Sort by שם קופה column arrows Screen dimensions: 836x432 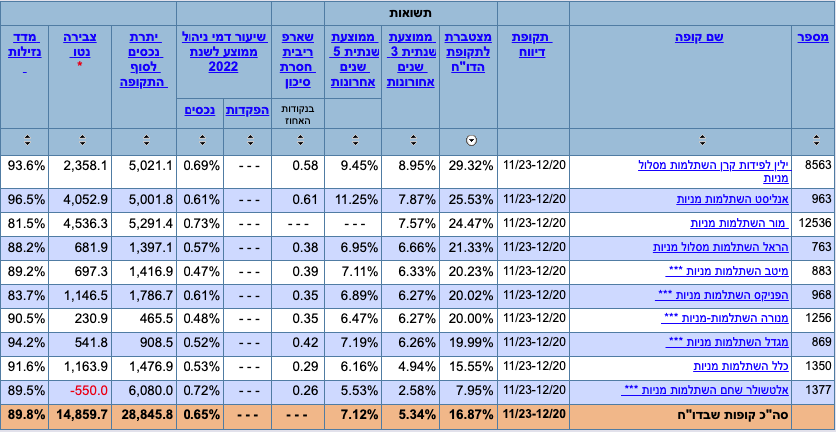coord(702,141)
